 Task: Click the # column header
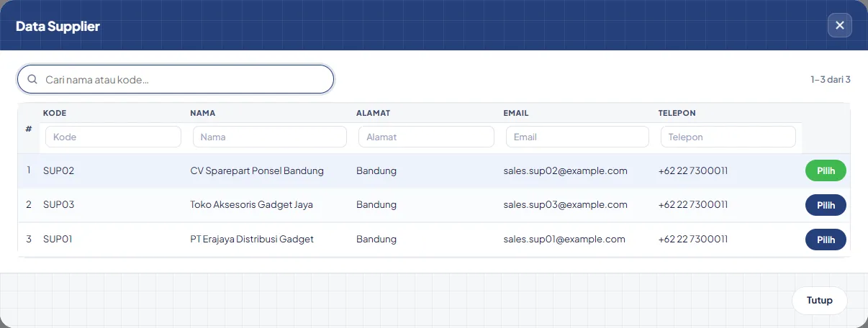(x=28, y=129)
